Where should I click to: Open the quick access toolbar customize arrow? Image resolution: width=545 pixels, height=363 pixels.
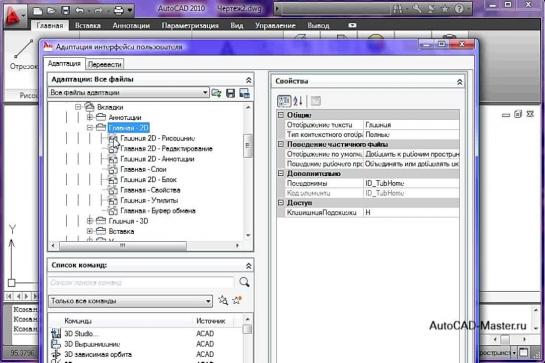tap(130, 11)
